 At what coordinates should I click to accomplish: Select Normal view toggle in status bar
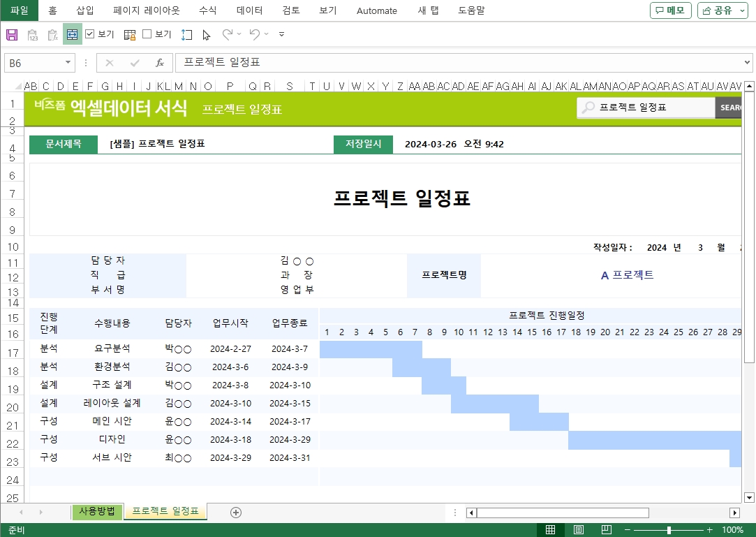coord(551,530)
